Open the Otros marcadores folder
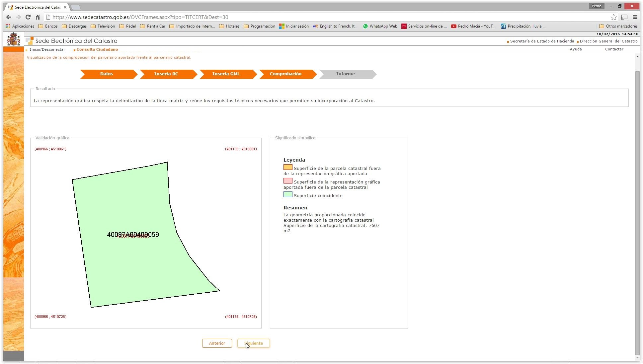 pos(618,26)
